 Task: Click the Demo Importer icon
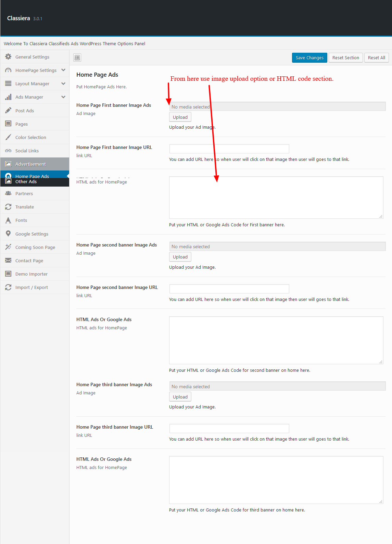coord(8,274)
